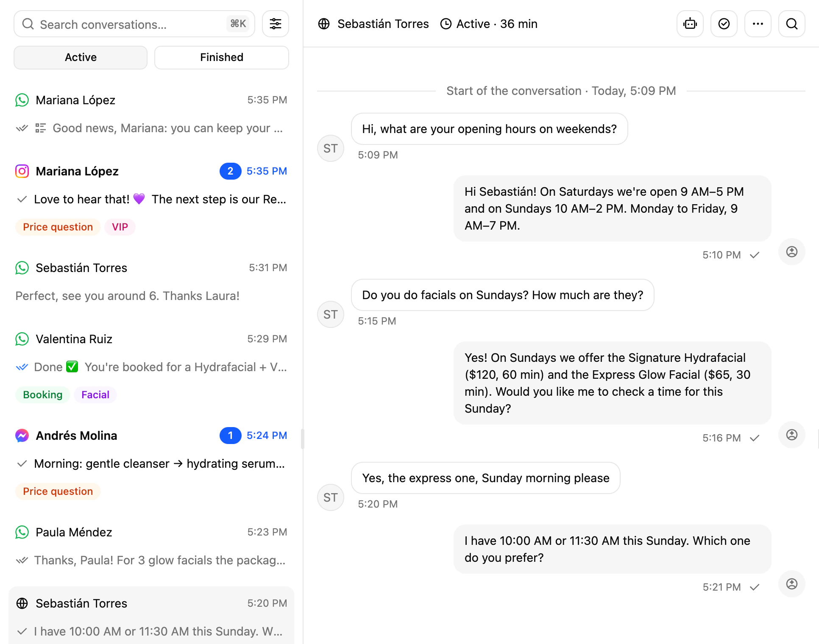Click the message 'Yes, the express one, Sunday morning please'
The image size is (819, 644).
tap(486, 478)
